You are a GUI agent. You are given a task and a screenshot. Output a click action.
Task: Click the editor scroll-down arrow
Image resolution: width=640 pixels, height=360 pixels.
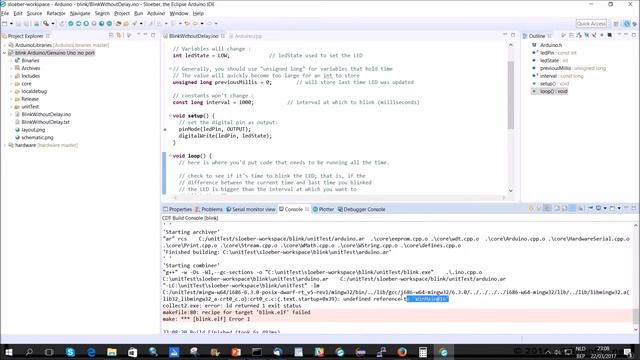tap(510, 190)
